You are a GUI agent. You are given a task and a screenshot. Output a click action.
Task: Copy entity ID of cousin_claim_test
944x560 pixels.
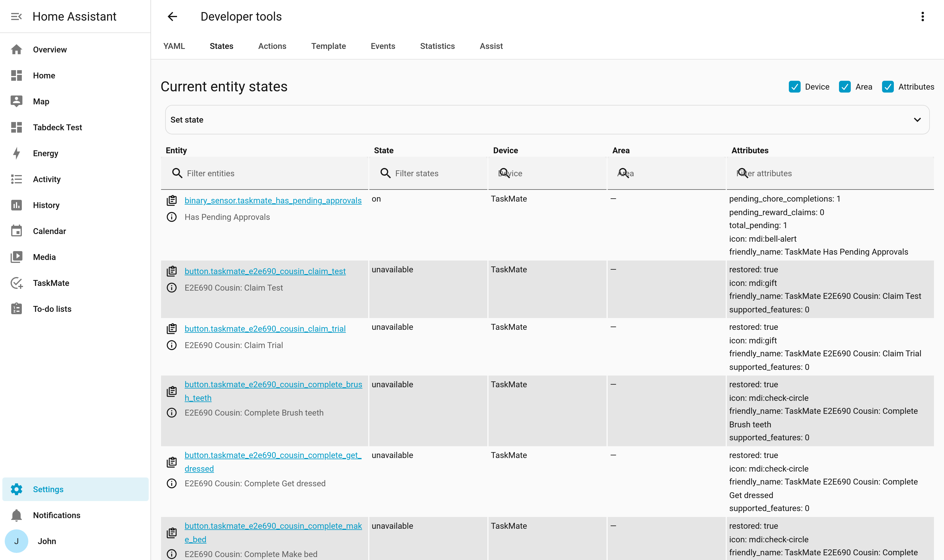coord(172,271)
